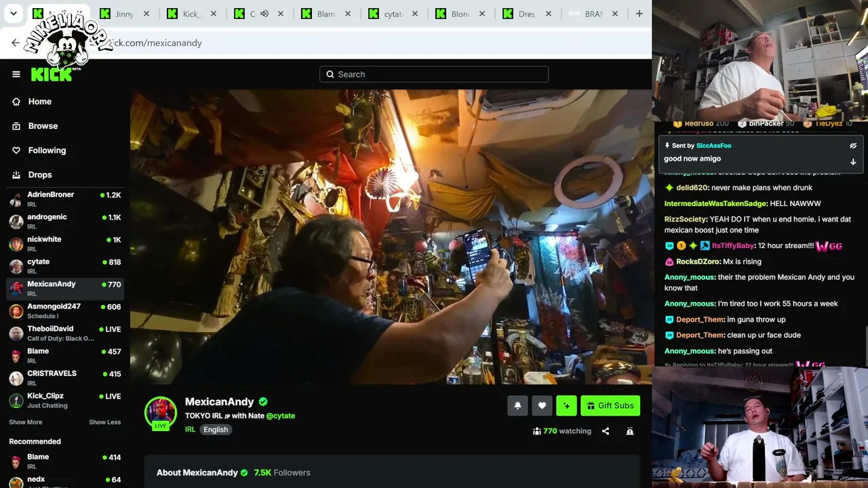Select cytate channel in sidebar list
Screen dimensions: 868x488
pyautogui.click(x=65, y=266)
